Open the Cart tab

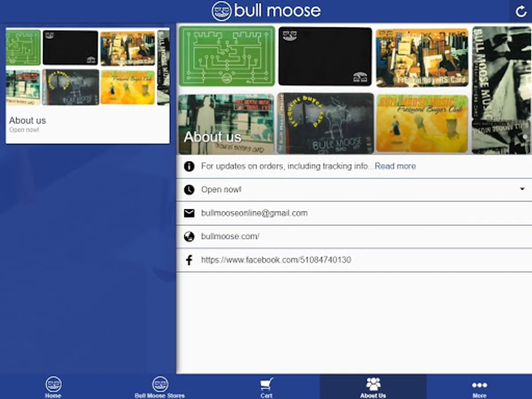(x=266, y=387)
